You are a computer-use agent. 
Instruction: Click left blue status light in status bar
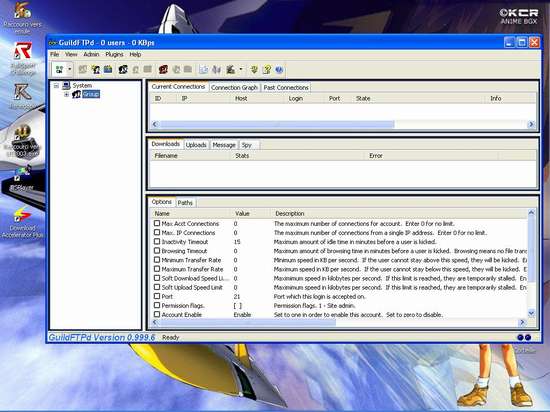click(520, 337)
